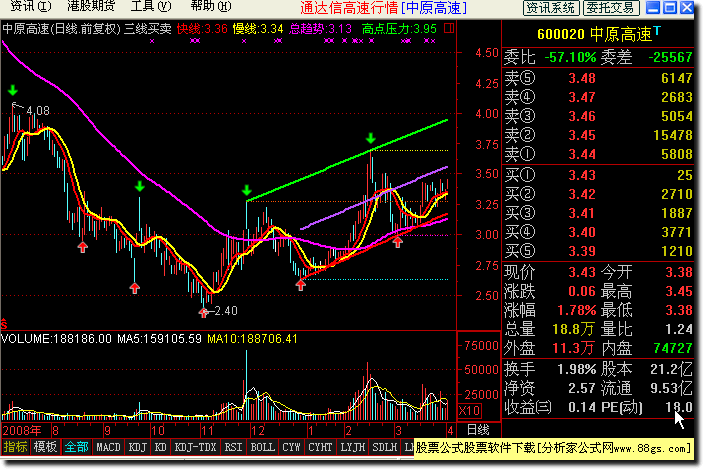The height and width of the screenshot is (471, 706).
Task: Click the X10 volume scale box
Action: coord(469,411)
